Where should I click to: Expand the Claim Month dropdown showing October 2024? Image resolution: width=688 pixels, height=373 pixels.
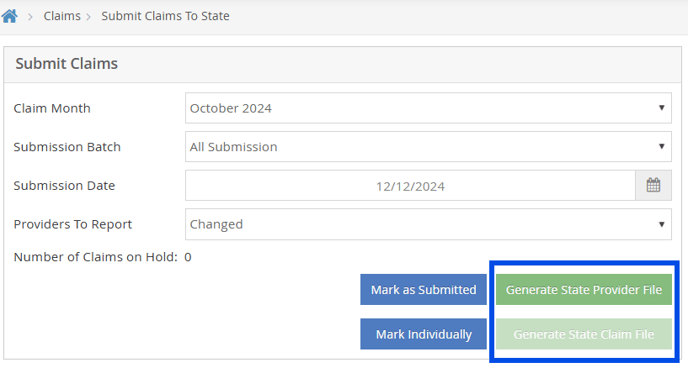[428, 108]
